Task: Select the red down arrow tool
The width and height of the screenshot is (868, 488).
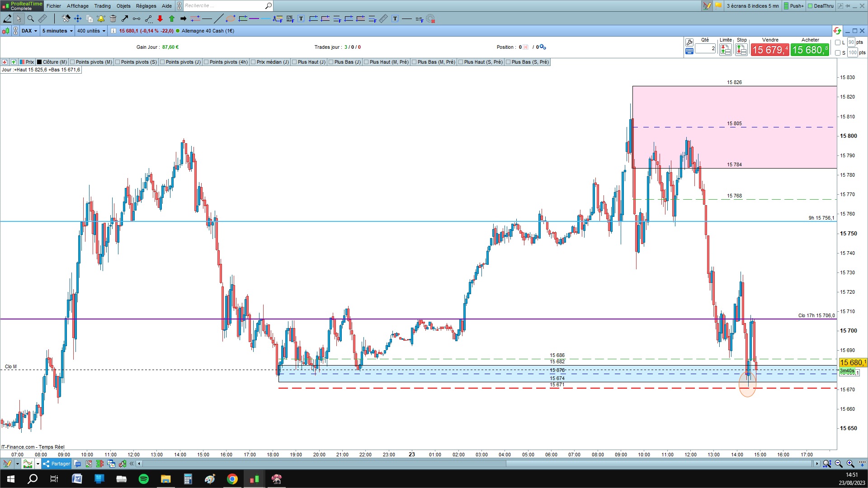Action: point(160,19)
